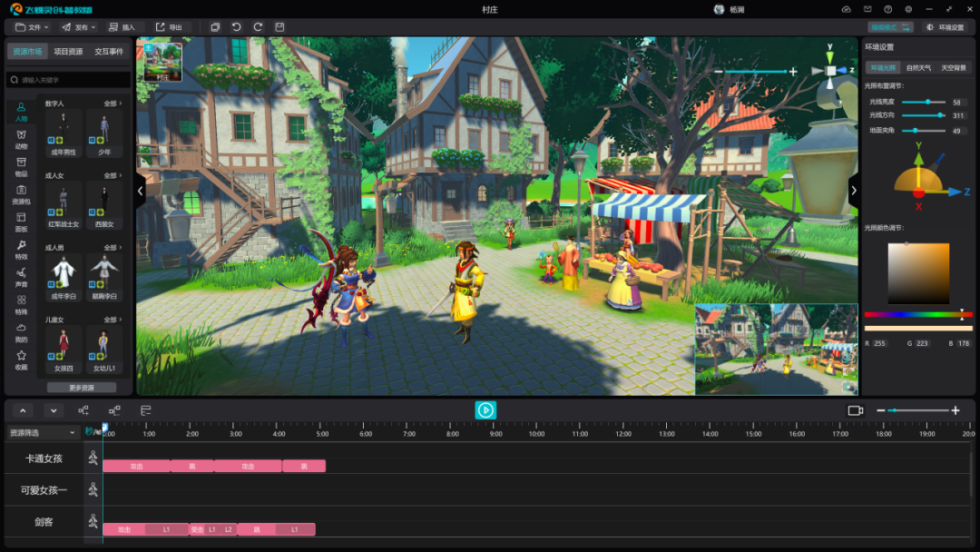This screenshot has height=552, width=980.
Task: Open the 动物 (animals) category in sidebar
Action: tap(21, 140)
